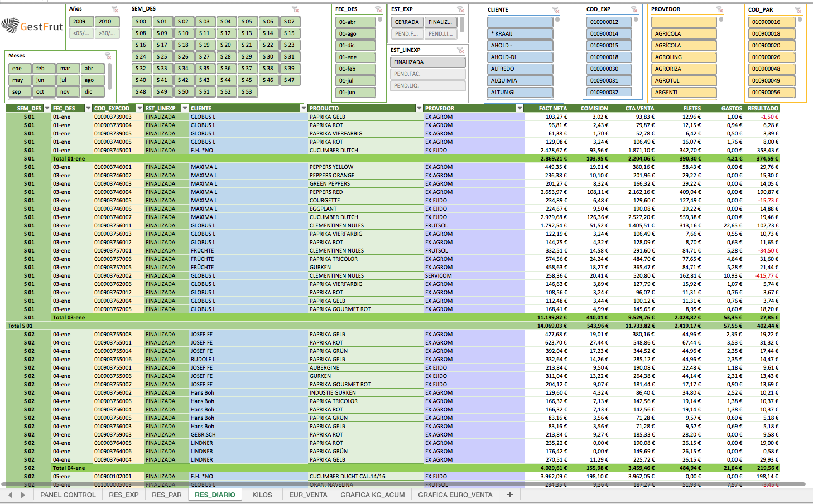Select ALFREDO in the CLIENTE slicer
Image resolution: width=813 pixels, height=504 pixels.
(519, 69)
